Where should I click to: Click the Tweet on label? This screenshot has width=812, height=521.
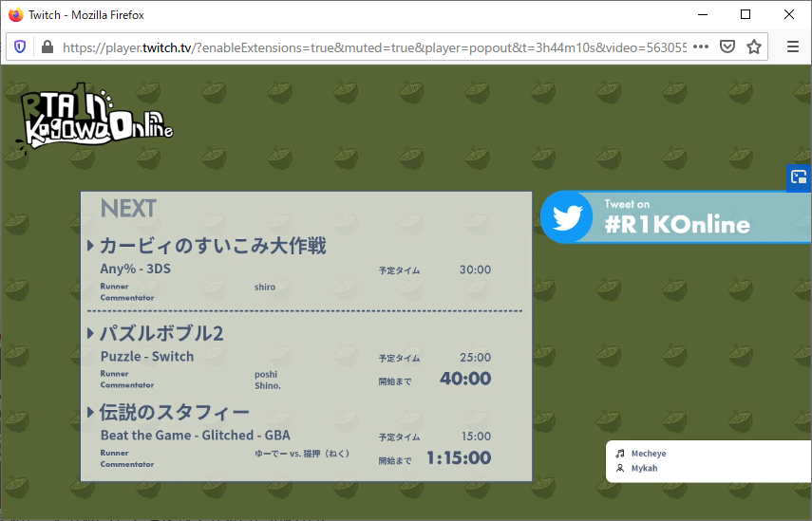(x=627, y=204)
